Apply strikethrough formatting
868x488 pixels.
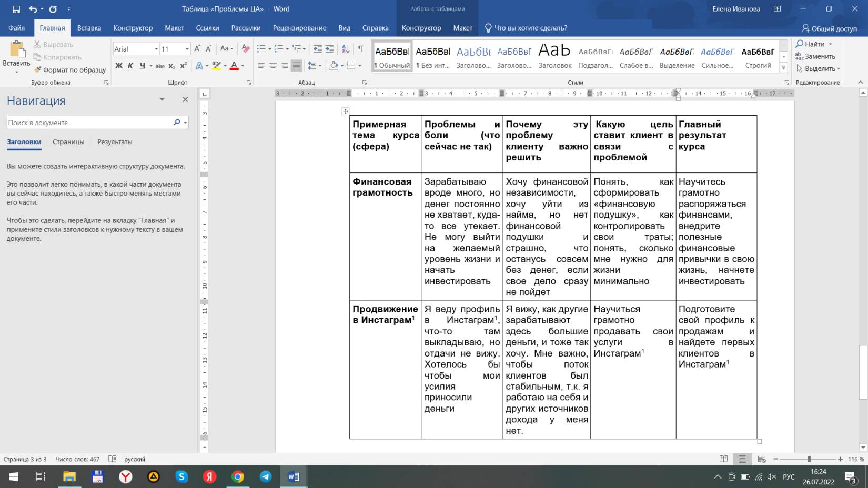(160, 66)
